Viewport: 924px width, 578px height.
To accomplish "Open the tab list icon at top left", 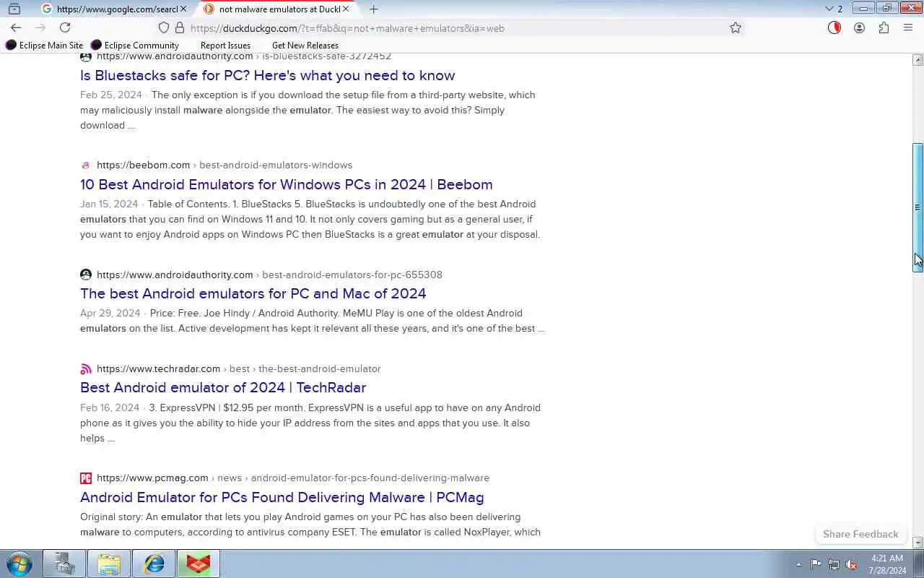I will (x=14, y=9).
